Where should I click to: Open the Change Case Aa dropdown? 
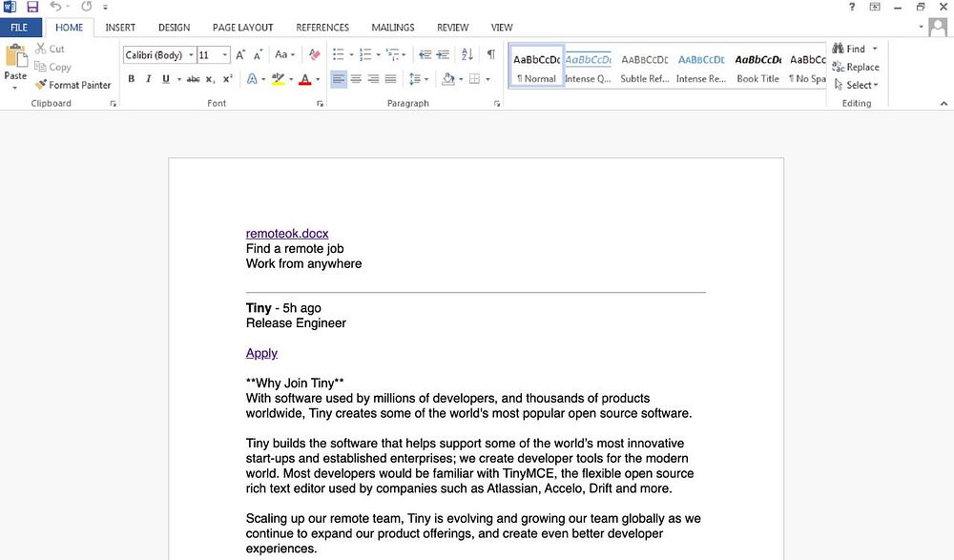284,54
